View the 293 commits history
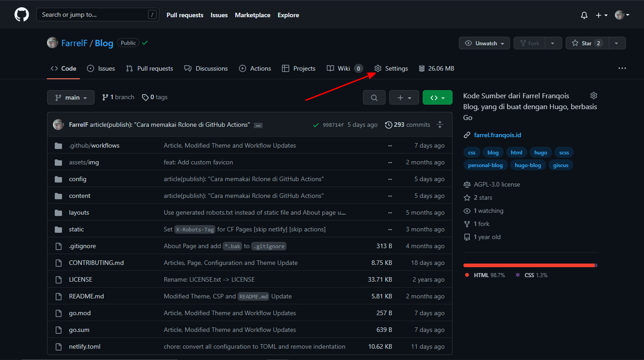644x360 pixels. point(407,125)
